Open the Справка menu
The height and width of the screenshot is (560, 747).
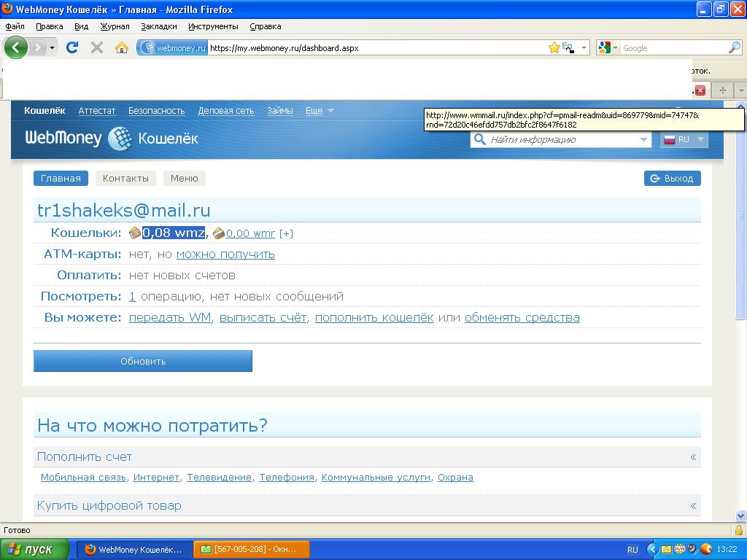pos(266,27)
